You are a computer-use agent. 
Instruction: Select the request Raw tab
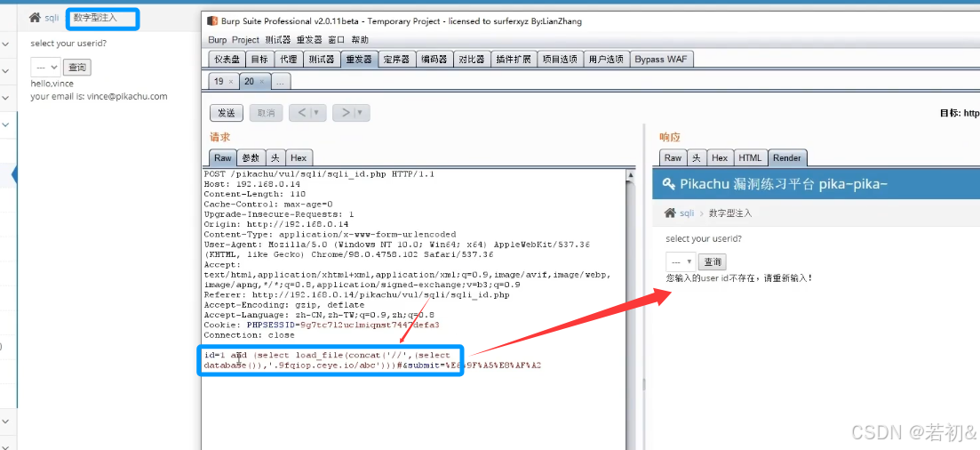223,158
